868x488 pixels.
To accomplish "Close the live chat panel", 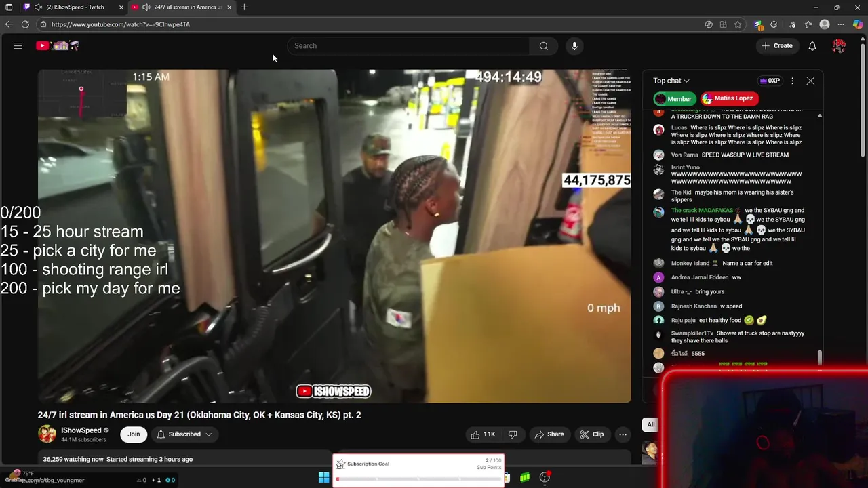I will tap(810, 81).
